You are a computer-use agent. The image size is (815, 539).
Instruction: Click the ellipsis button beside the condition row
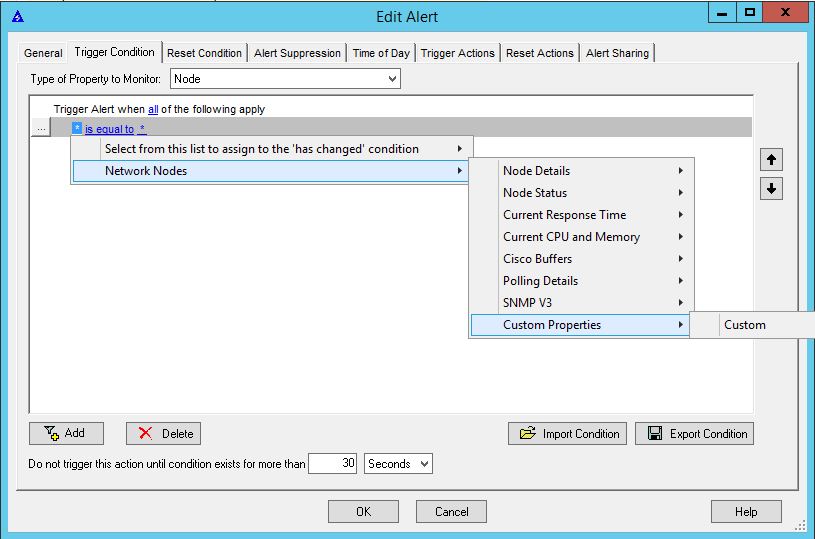tap(41, 128)
